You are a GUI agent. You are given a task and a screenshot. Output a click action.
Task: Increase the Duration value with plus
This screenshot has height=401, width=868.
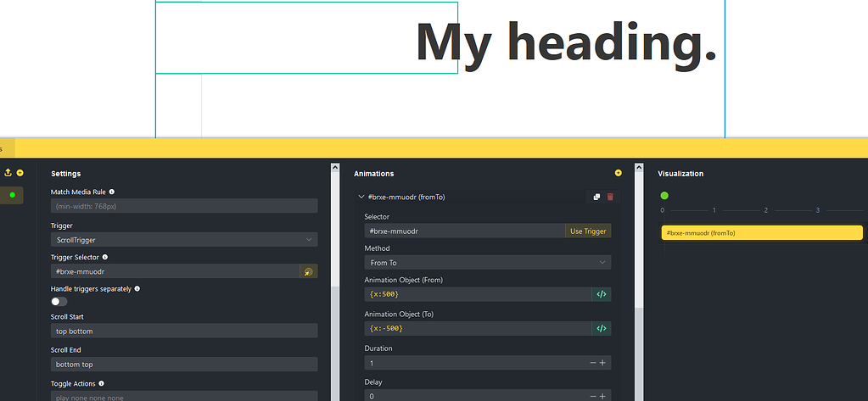[602, 363]
